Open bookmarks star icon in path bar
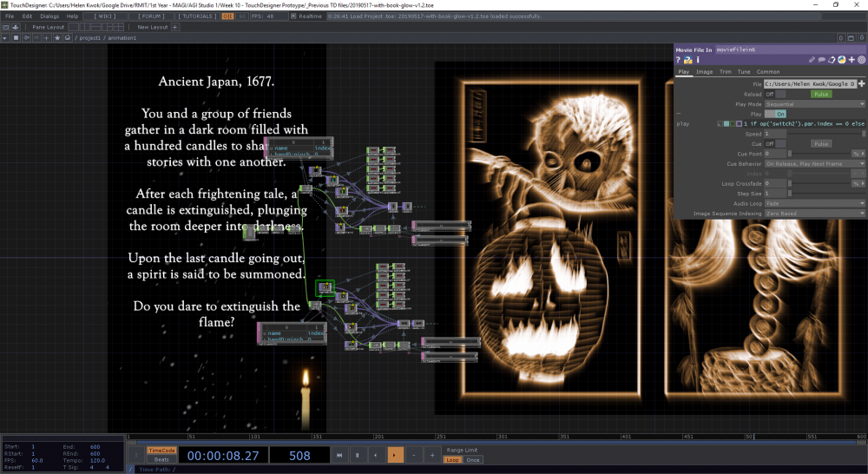Image resolution: width=868 pixels, height=474 pixels. [x=57, y=37]
